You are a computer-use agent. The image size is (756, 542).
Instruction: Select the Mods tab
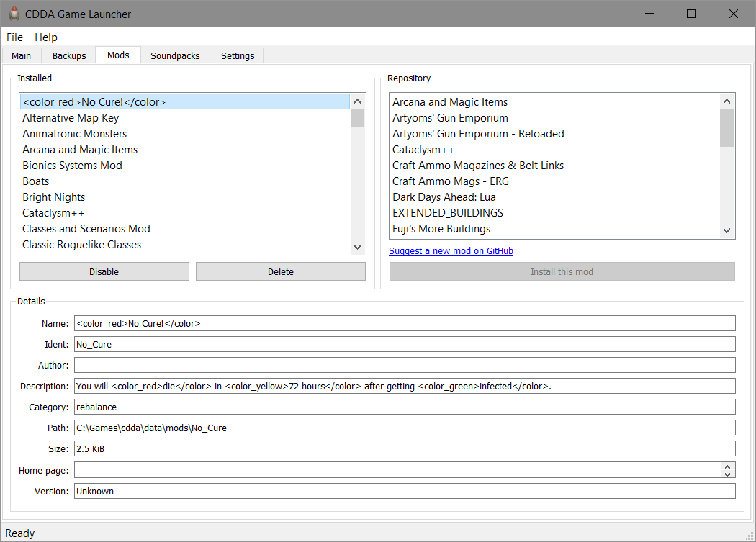click(x=118, y=55)
